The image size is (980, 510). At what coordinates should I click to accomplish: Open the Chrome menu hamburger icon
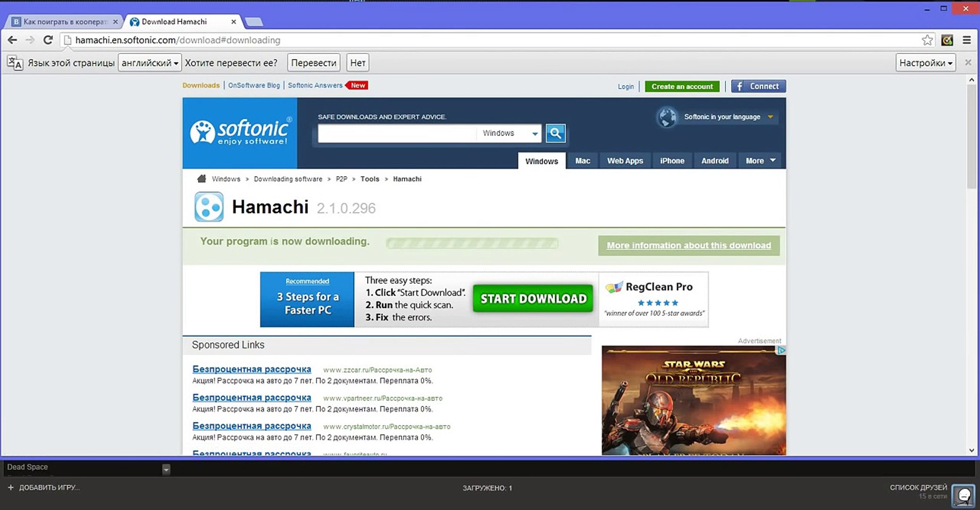pos(967,40)
